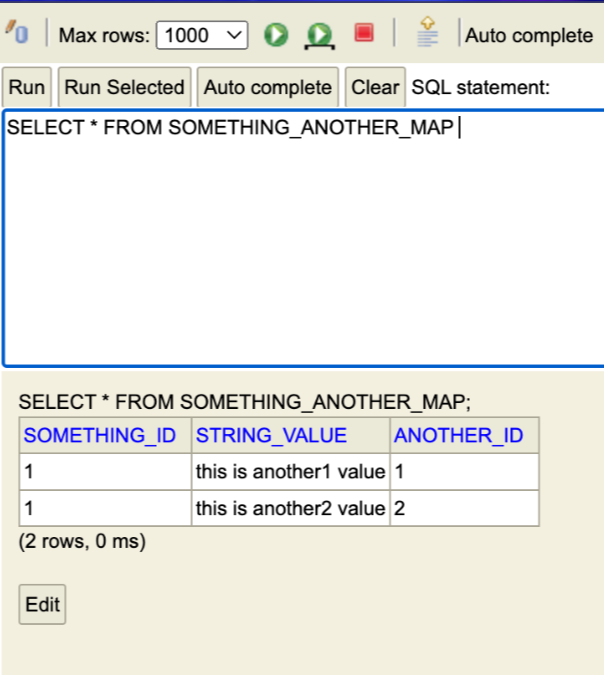Click the Run Selected button

pyautogui.click(x=124, y=87)
